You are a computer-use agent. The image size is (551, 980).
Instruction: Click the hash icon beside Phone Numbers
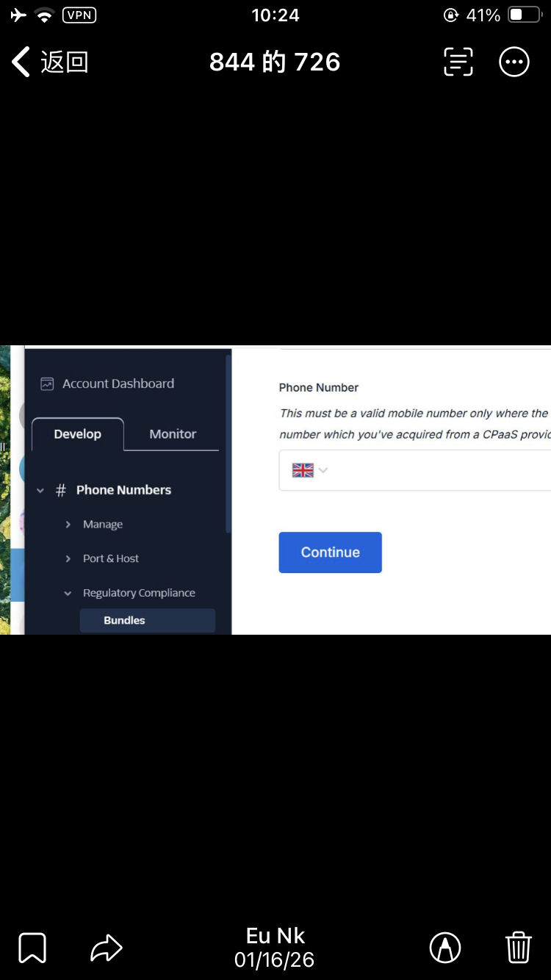pos(61,490)
